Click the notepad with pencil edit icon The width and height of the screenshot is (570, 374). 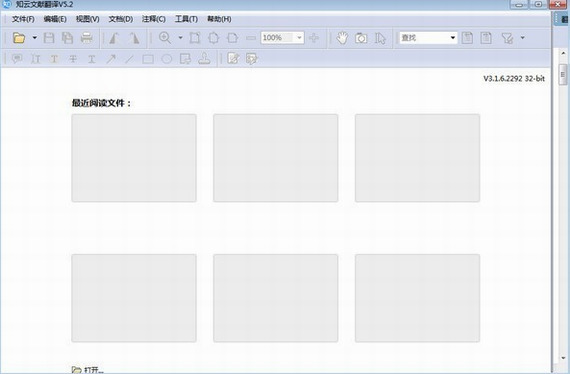tap(233, 58)
